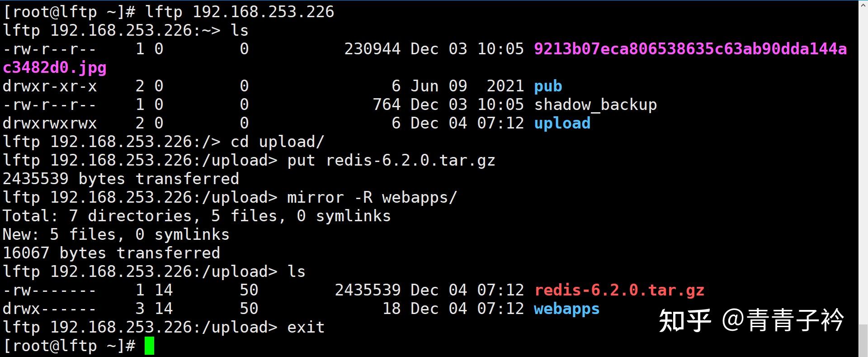Select 'Total: 7 directories, 5 files, 0 symlinks' line
Image resolution: width=868 pixels, height=357 pixels.
(197, 216)
